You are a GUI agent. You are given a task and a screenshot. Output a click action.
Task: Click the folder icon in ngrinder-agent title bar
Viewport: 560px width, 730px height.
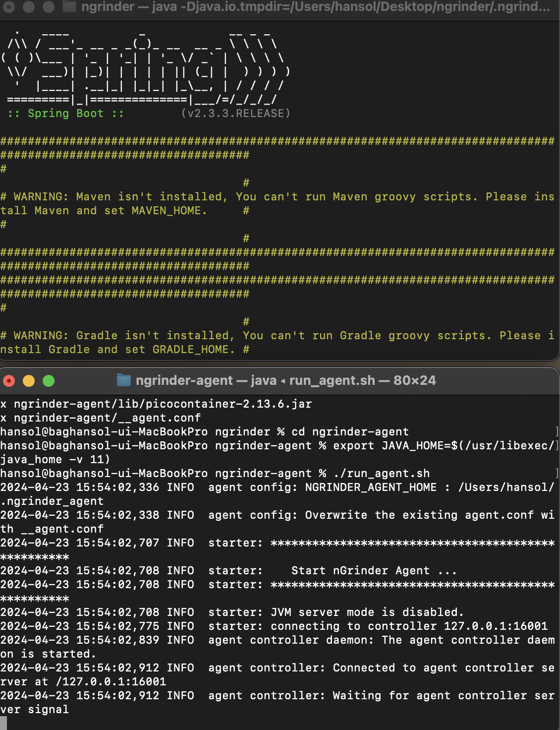point(123,380)
